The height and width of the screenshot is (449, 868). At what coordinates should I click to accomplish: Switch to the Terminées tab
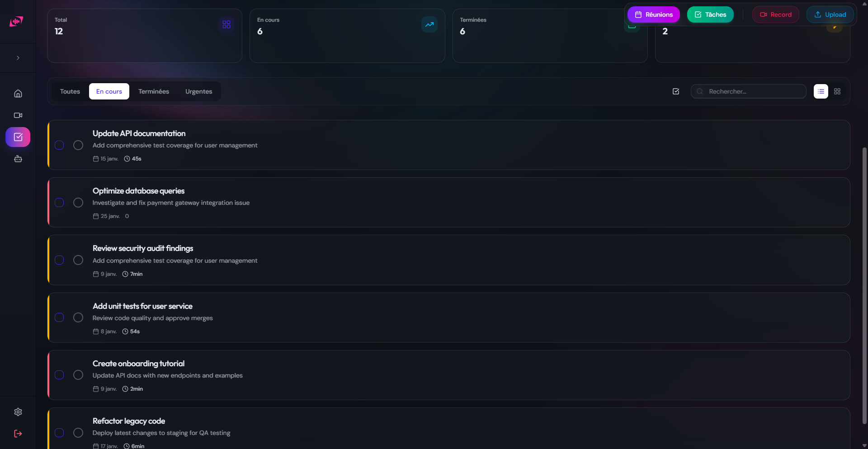pyautogui.click(x=154, y=91)
